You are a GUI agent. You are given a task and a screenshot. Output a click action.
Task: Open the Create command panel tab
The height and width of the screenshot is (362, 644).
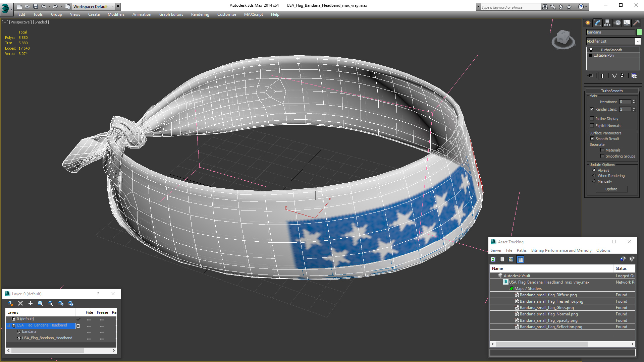pos(588,23)
